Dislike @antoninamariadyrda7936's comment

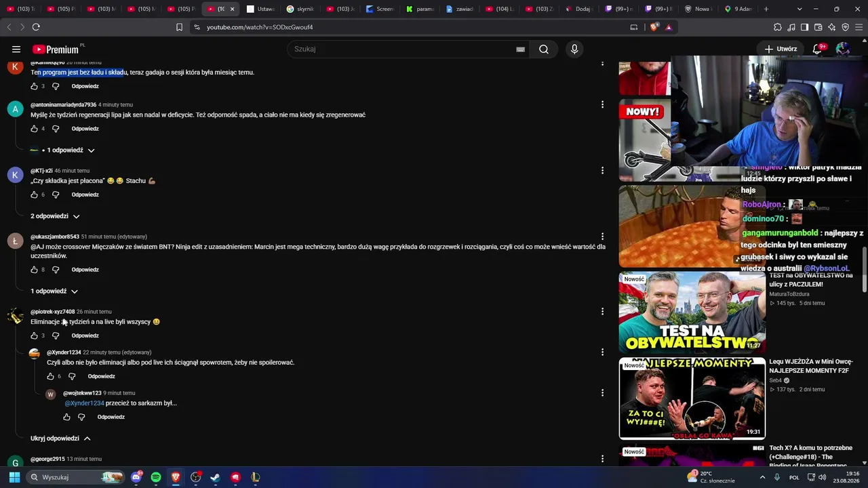(x=56, y=129)
